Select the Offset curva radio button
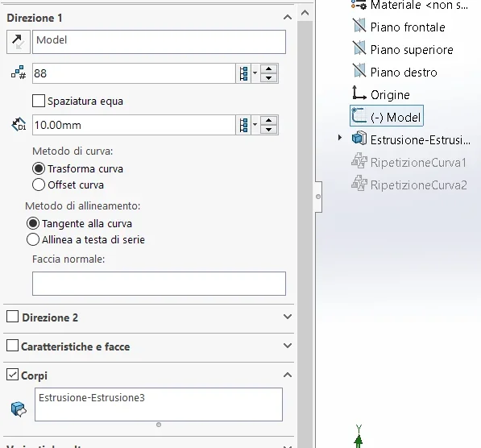 point(39,185)
